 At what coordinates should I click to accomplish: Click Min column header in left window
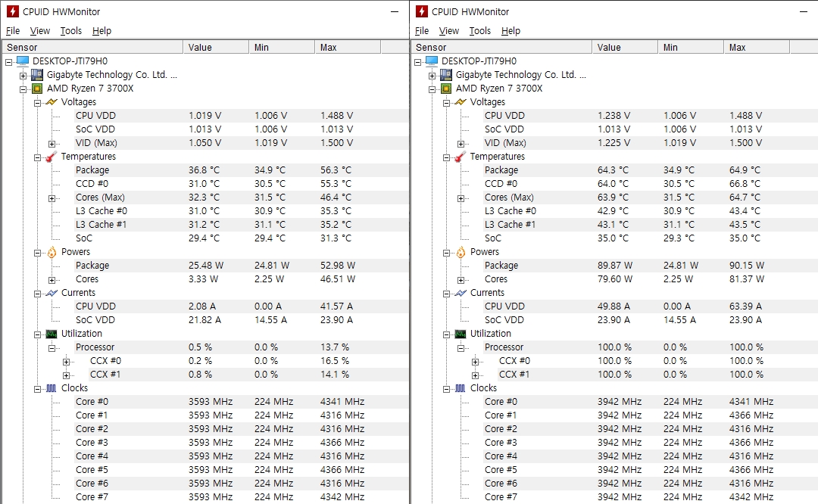coord(282,47)
